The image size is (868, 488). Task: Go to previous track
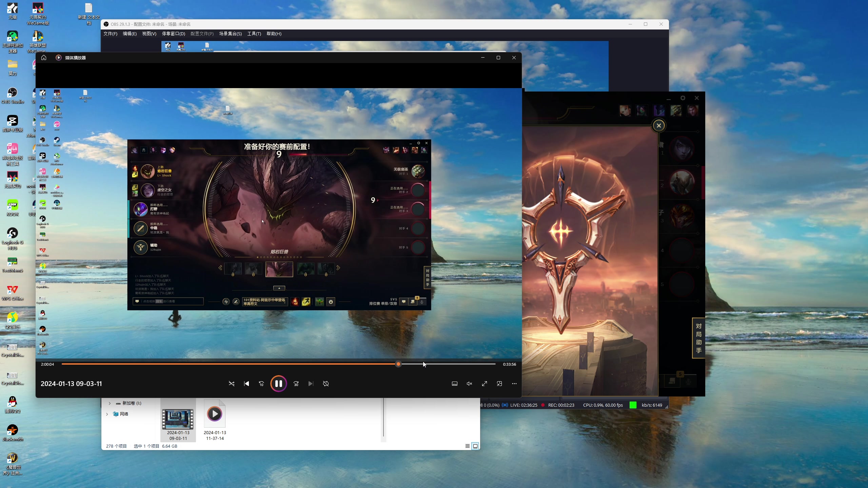pos(246,384)
